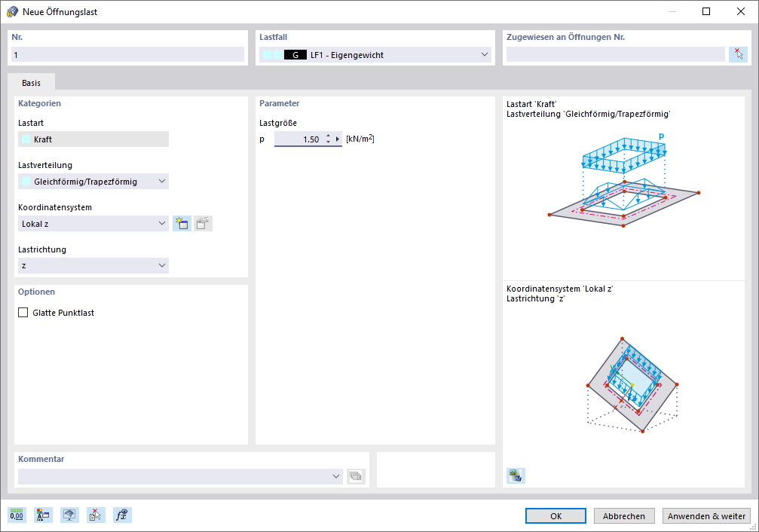Click the app icon in title bar

click(x=12, y=11)
